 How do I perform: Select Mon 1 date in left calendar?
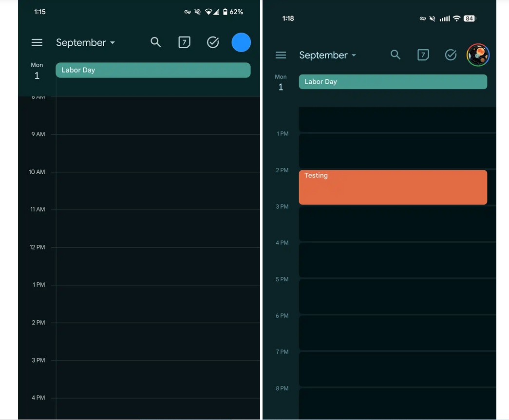click(37, 72)
